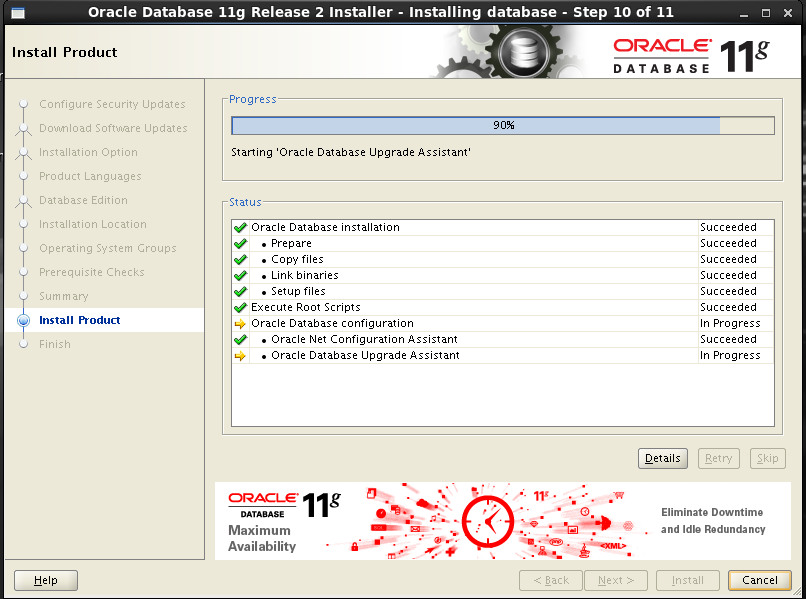Click the Starting Oracle Database Upgrade Assistant message

(x=351, y=152)
